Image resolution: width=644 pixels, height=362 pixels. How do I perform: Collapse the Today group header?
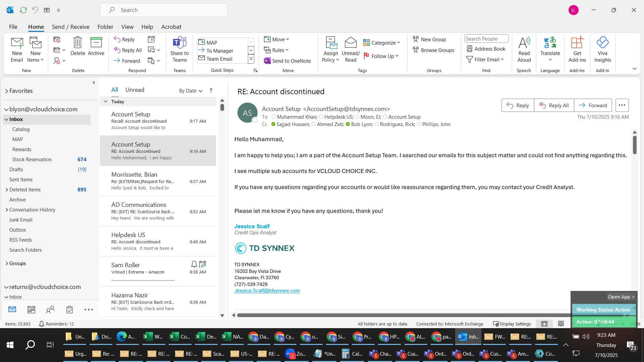pos(105,102)
